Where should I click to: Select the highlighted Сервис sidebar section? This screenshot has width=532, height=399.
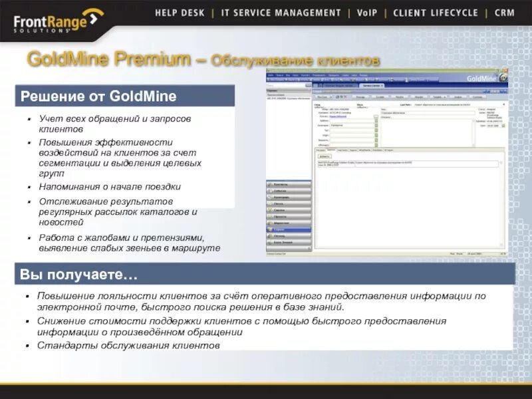pos(289,229)
